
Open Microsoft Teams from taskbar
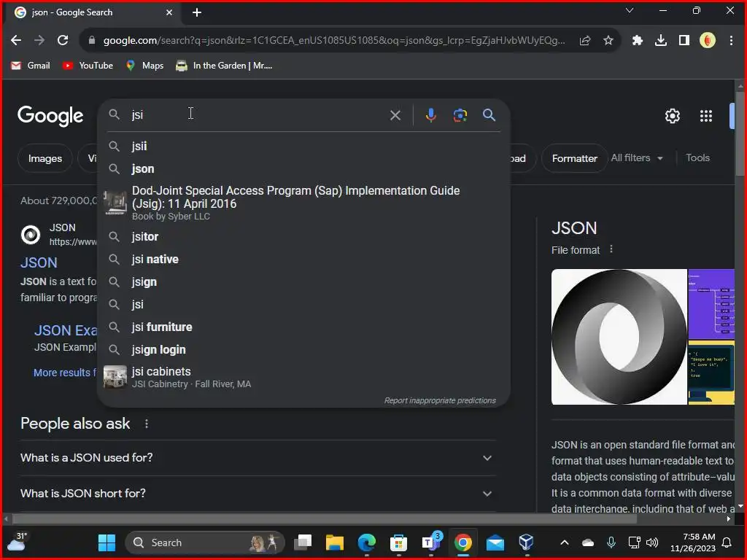[430, 542]
